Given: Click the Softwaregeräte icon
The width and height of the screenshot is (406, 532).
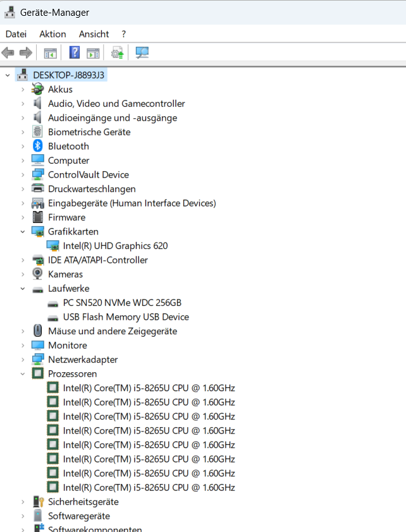Looking at the screenshot, I should tap(38, 516).
